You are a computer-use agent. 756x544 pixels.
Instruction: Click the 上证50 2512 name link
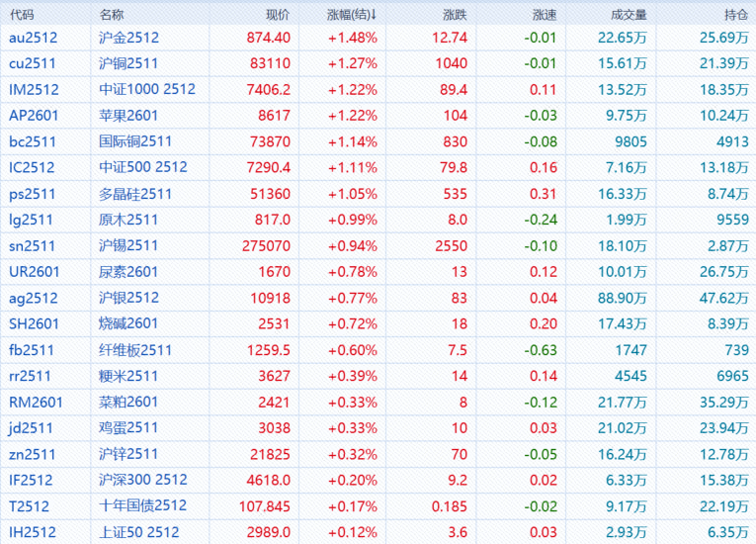coord(139,532)
